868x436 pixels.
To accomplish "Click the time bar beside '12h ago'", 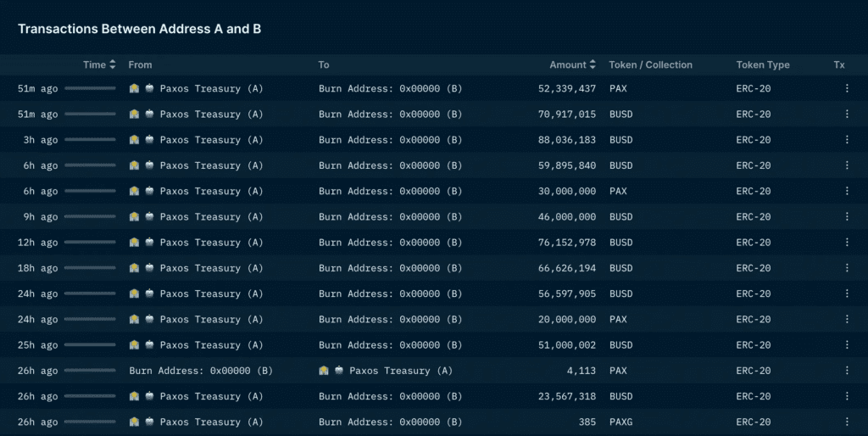I will pyautogui.click(x=90, y=242).
